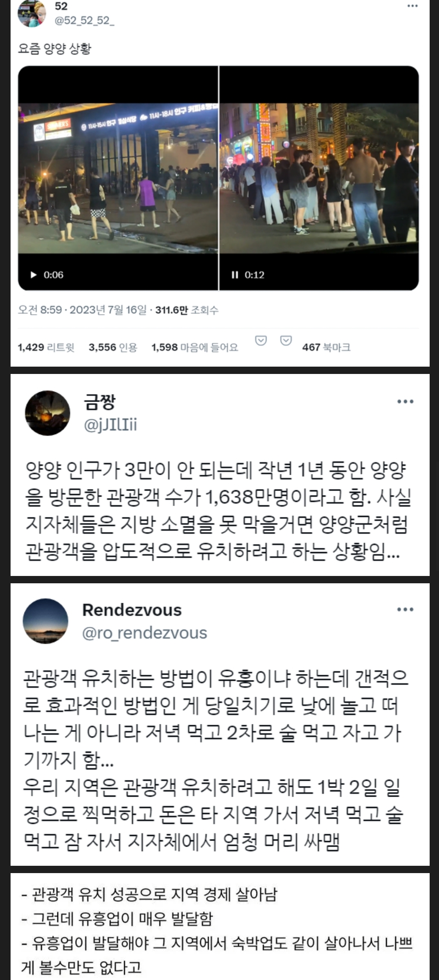Click 52's profile avatar

[32, 13]
